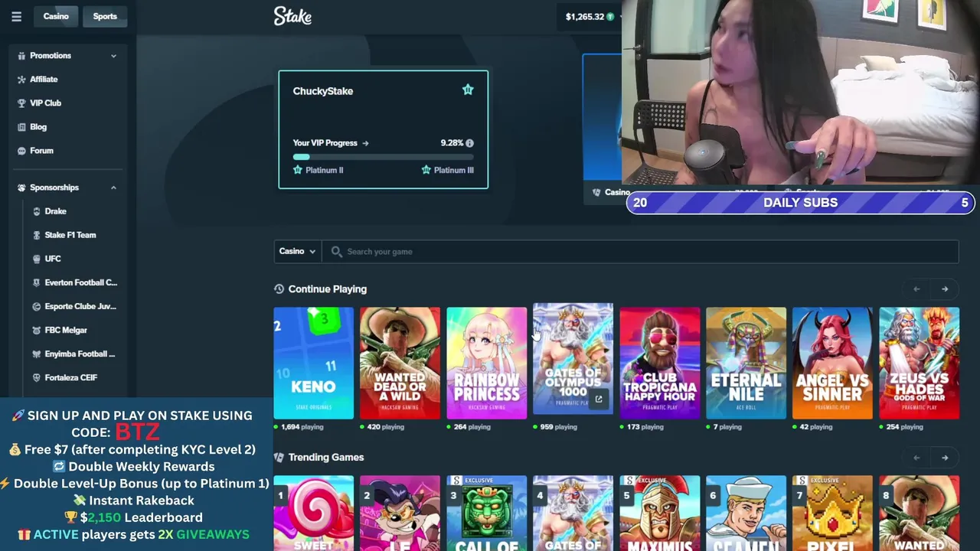Click the star icon on ChuckyStake card

(x=468, y=90)
